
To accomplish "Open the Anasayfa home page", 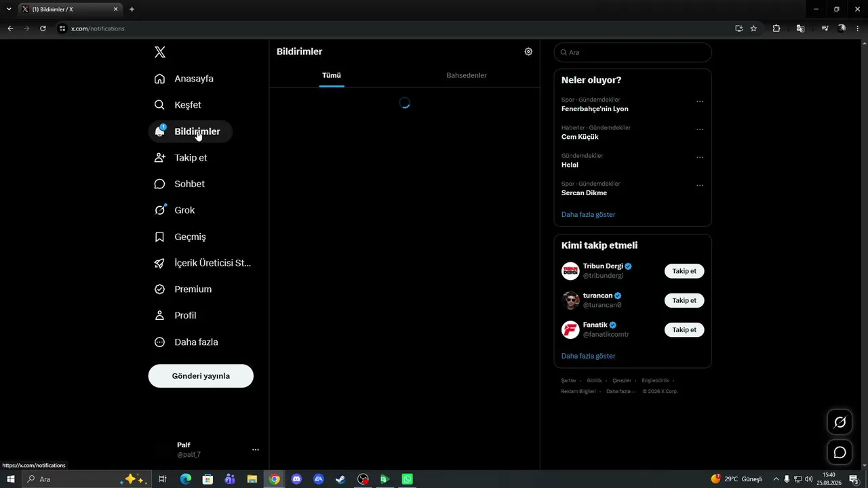I will click(184, 79).
